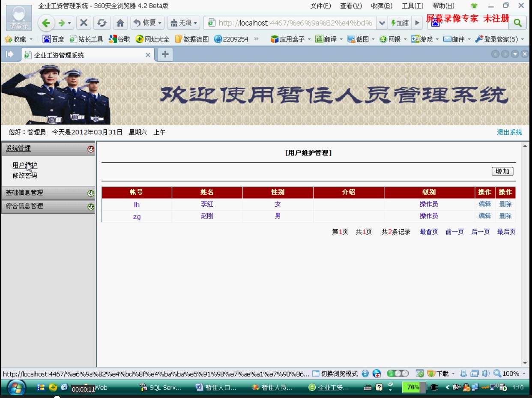
Task: Open the 截图 screenshot tool
Action: (x=361, y=39)
